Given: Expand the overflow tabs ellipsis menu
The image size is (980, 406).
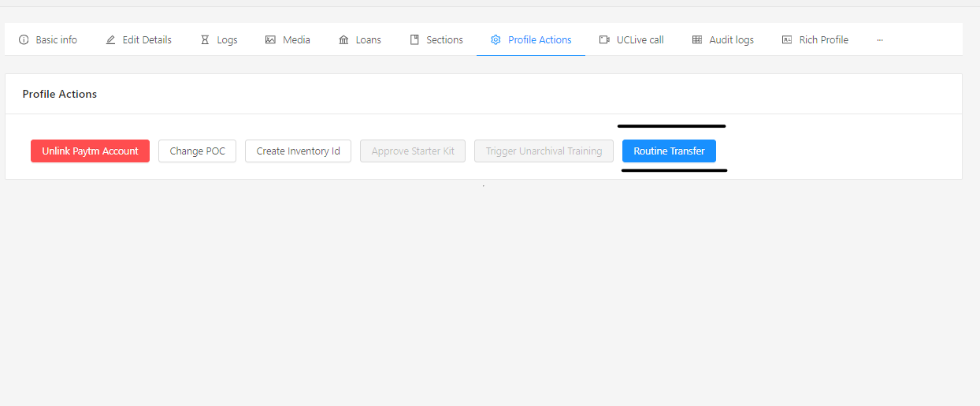Looking at the screenshot, I should click(879, 39).
